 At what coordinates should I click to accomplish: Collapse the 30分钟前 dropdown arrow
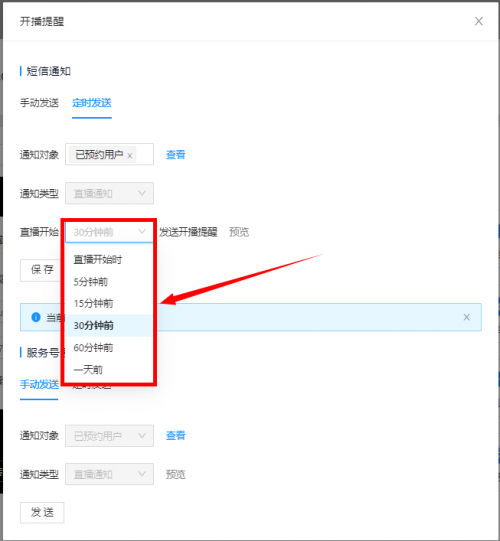tap(142, 232)
